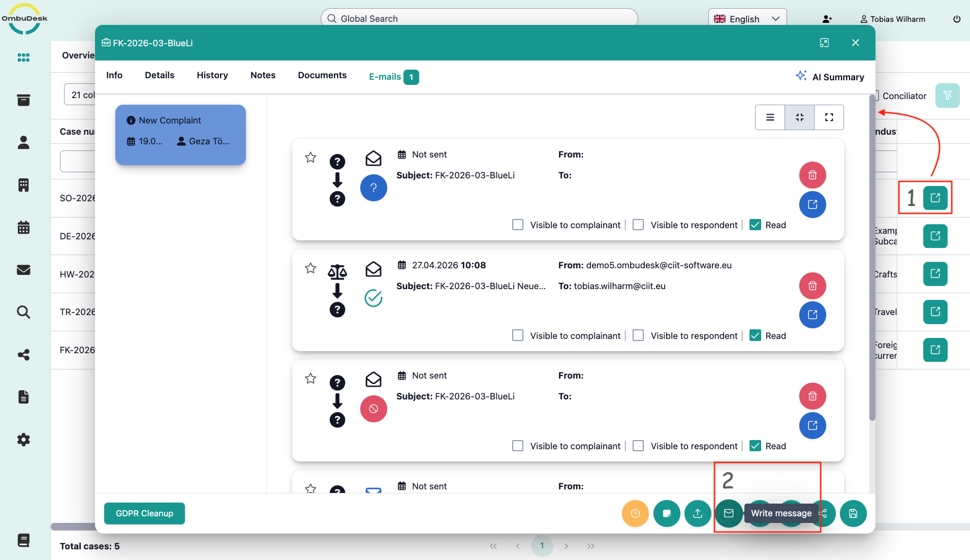Switch to the History tab

pos(212,75)
